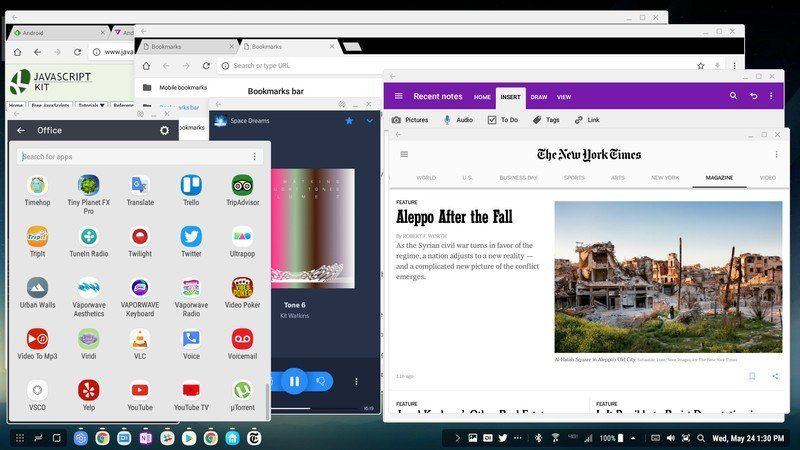Viewport: 800px width, 450px height.
Task: Open the music player three-dot menu
Action: pos(356,382)
